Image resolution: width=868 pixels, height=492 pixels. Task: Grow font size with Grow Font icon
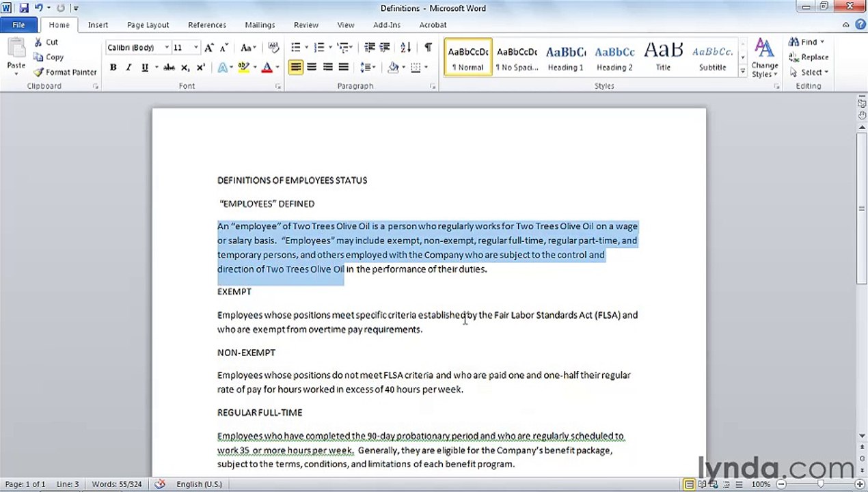point(209,48)
